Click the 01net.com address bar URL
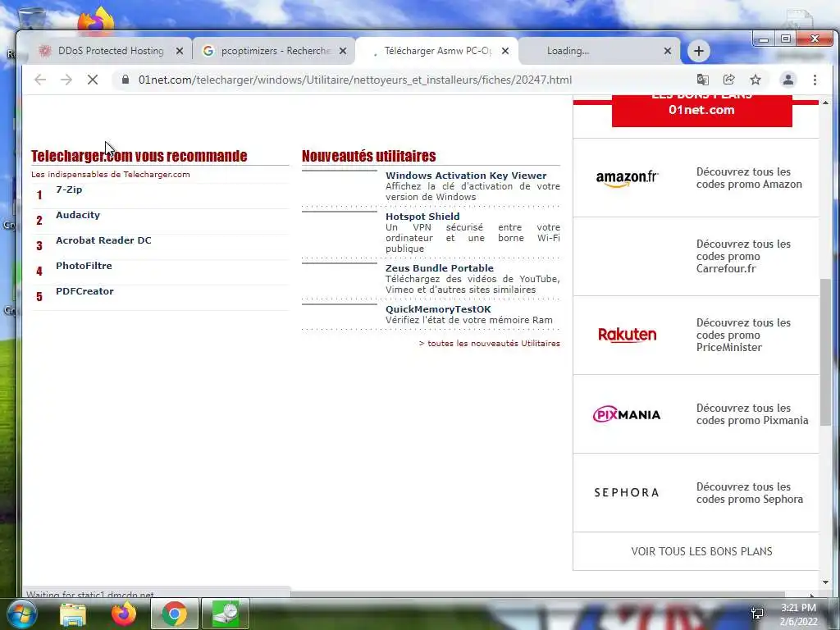The height and width of the screenshot is (630, 840). click(354, 80)
